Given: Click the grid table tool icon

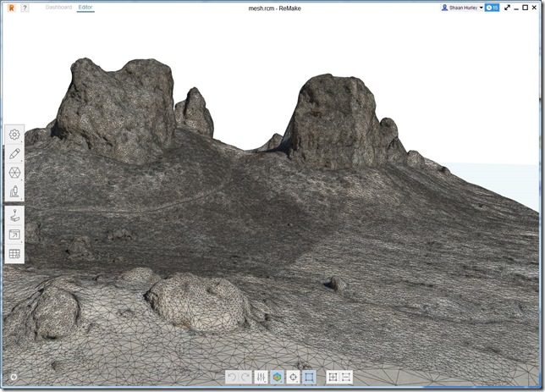Looking at the screenshot, I should [x=14, y=253].
